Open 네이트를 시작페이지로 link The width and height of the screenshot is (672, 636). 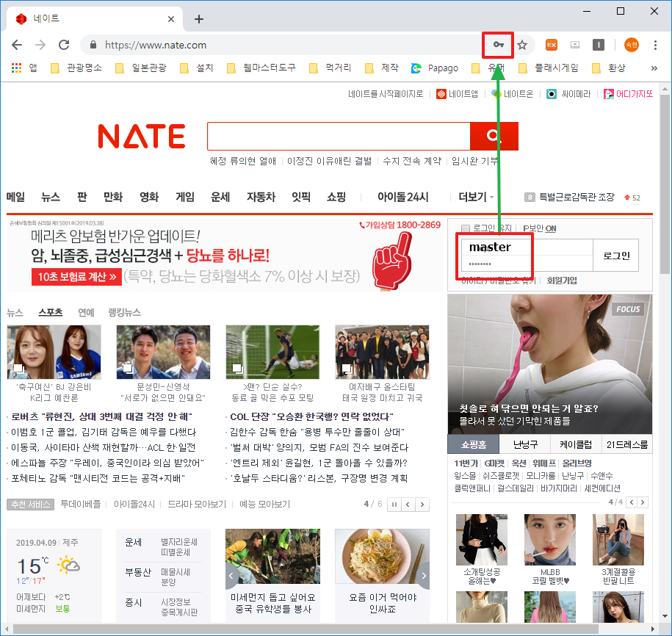pos(386,94)
